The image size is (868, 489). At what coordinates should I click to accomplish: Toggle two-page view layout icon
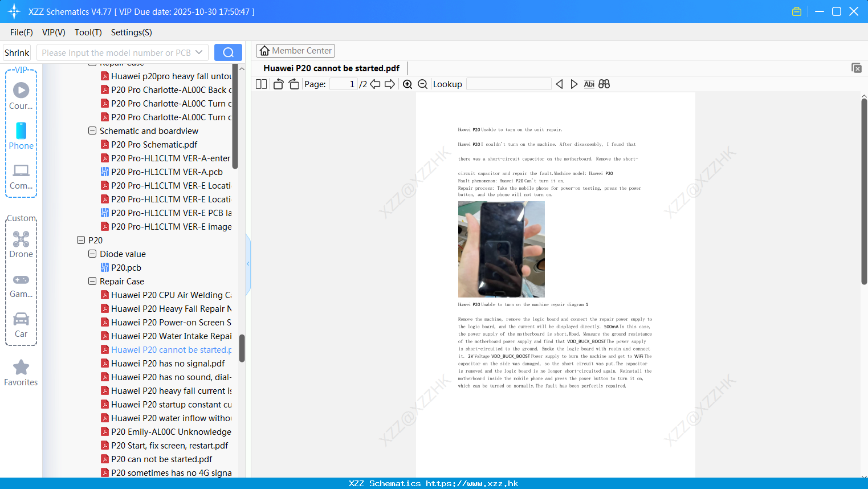261,84
